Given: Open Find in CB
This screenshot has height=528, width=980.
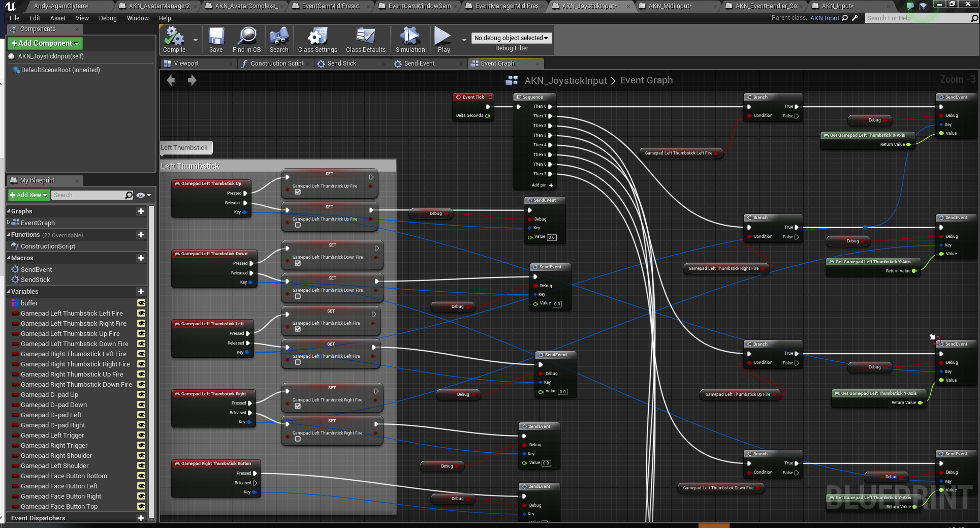Looking at the screenshot, I should pos(246,40).
